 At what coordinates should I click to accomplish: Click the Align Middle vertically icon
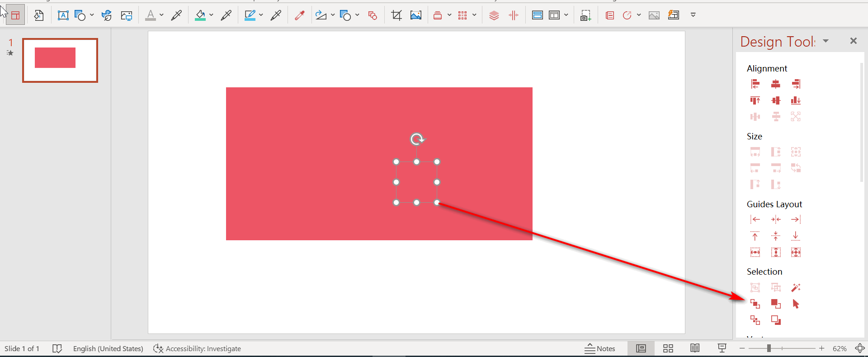(x=776, y=100)
